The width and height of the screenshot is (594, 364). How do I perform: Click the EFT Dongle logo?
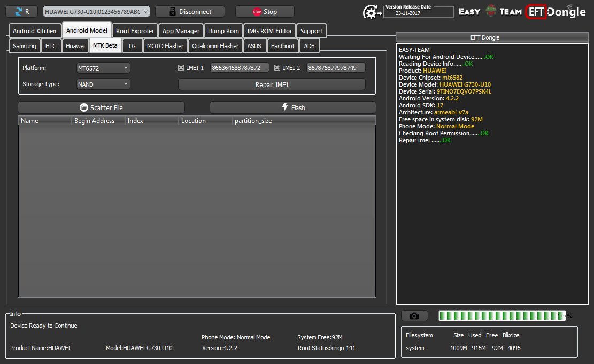click(x=556, y=12)
